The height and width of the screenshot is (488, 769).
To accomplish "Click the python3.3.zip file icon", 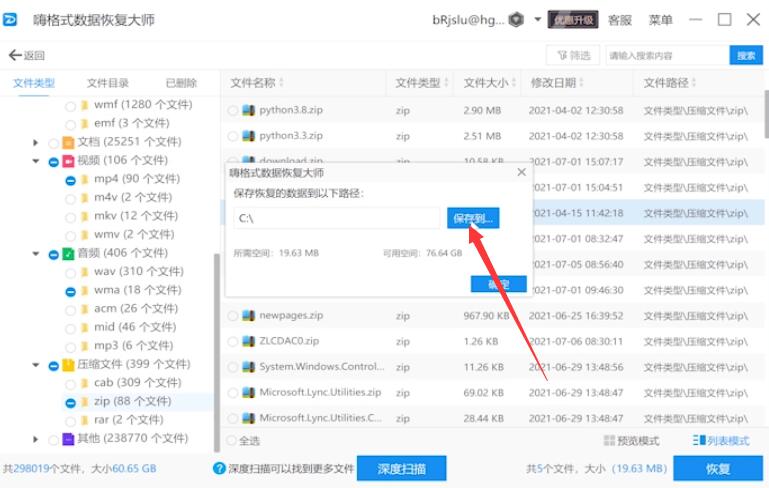I will 249,135.
